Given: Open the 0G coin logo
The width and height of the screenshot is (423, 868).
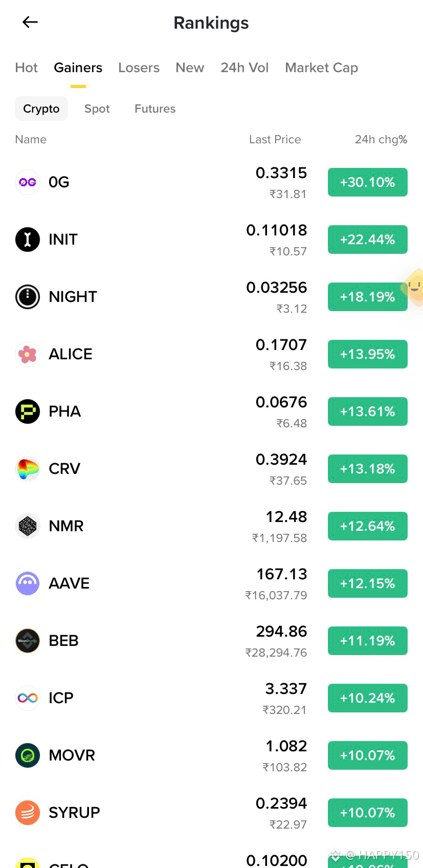Looking at the screenshot, I should click(x=28, y=182).
